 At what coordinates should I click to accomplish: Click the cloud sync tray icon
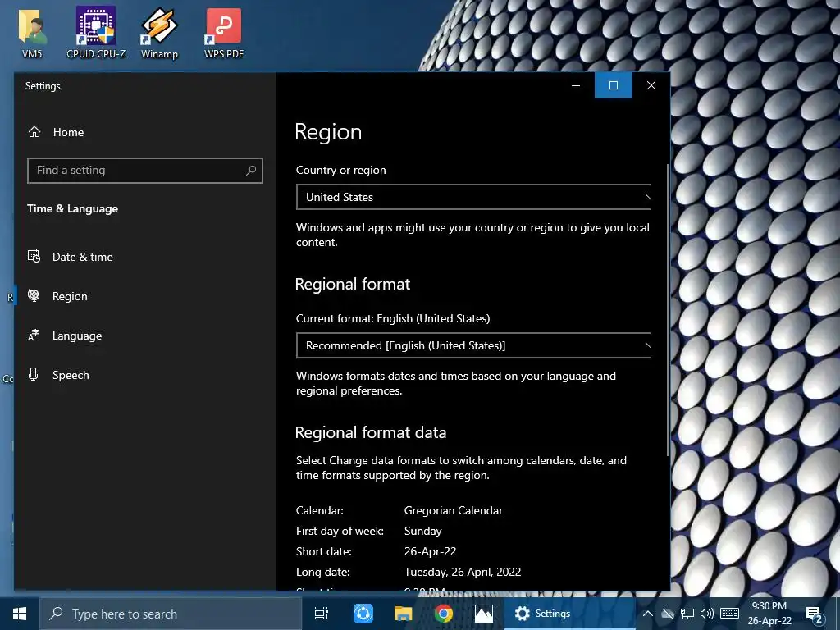tap(668, 614)
